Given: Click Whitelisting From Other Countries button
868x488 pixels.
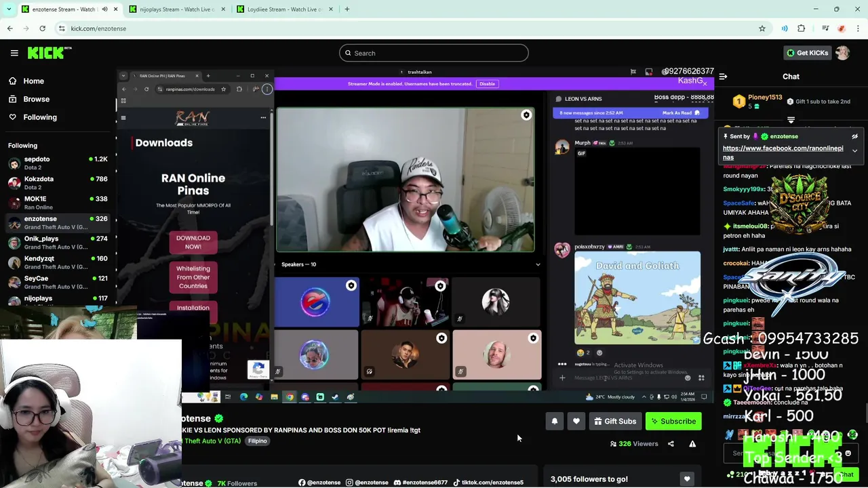Looking at the screenshot, I should point(193,277).
